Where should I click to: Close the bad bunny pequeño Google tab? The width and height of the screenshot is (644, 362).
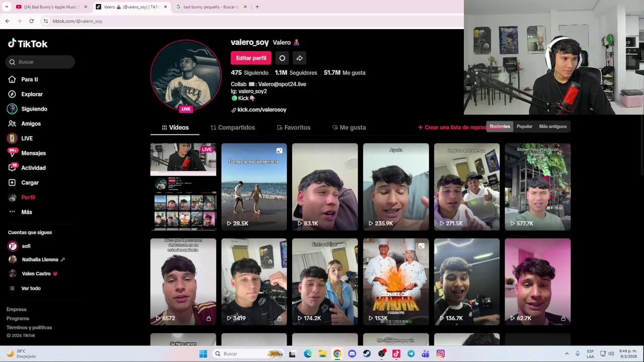245,7
